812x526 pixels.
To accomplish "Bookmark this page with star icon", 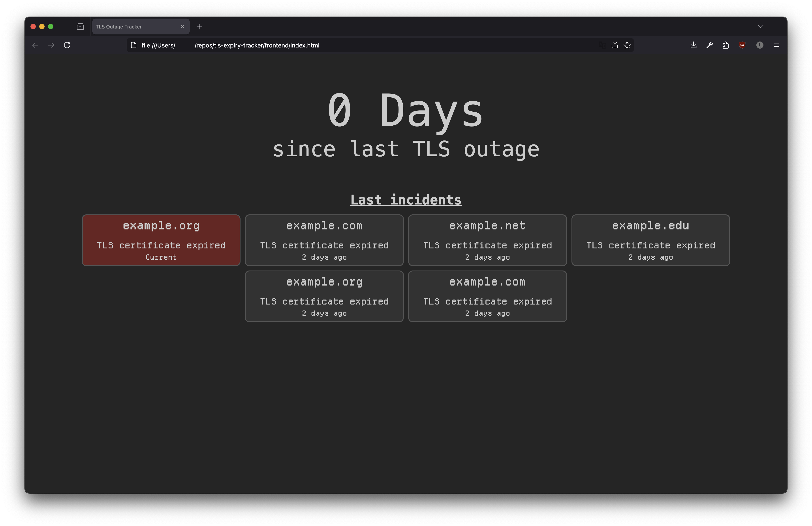I will click(x=627, y=45).
